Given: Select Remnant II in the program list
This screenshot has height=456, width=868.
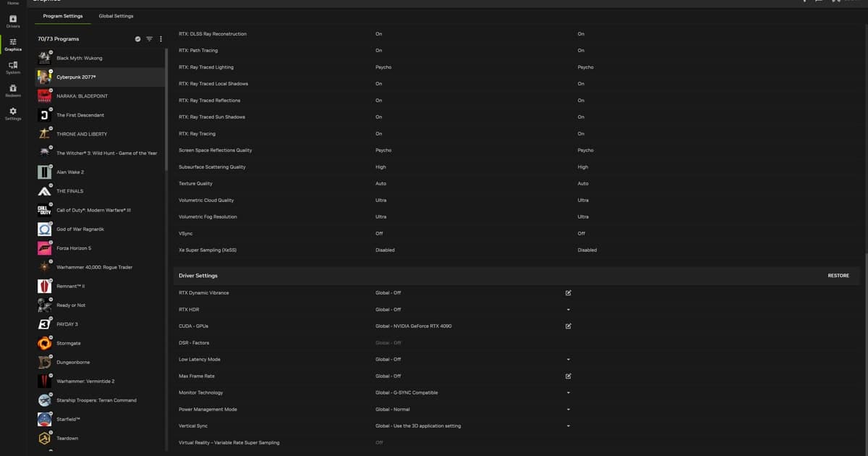Looking at the screenshot, I should (x=101, y=286).
